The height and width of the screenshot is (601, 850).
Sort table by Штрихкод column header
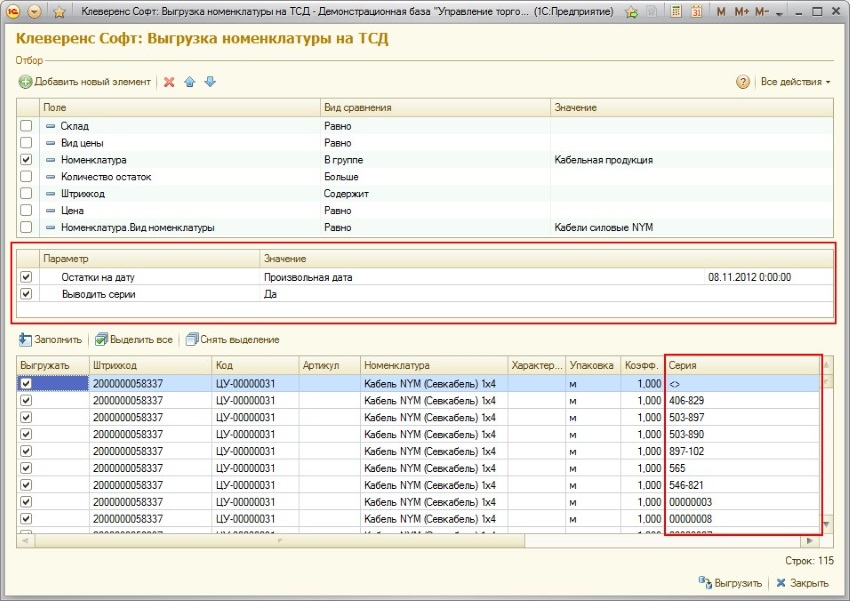pyautogui.click(x=150, y=365)
